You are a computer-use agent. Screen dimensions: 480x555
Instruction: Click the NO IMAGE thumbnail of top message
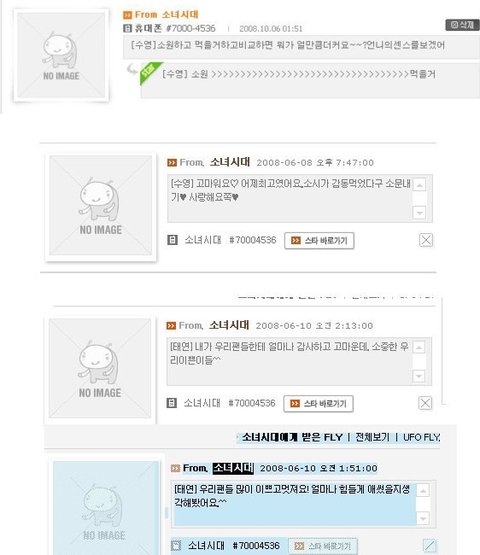pos(61,55)
